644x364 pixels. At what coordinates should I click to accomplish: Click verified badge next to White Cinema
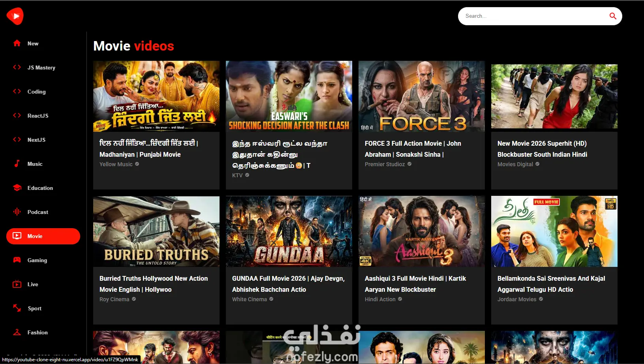[271, 299]
